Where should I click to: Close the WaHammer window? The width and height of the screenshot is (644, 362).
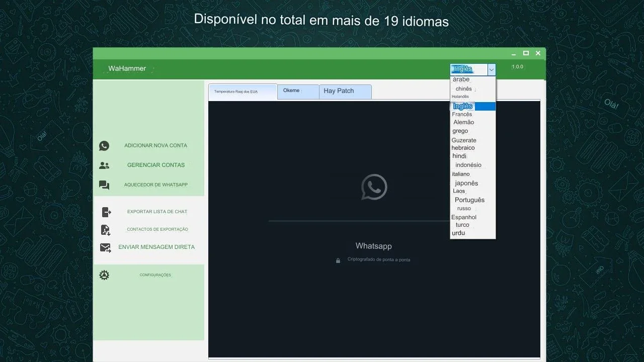(538, 53)
